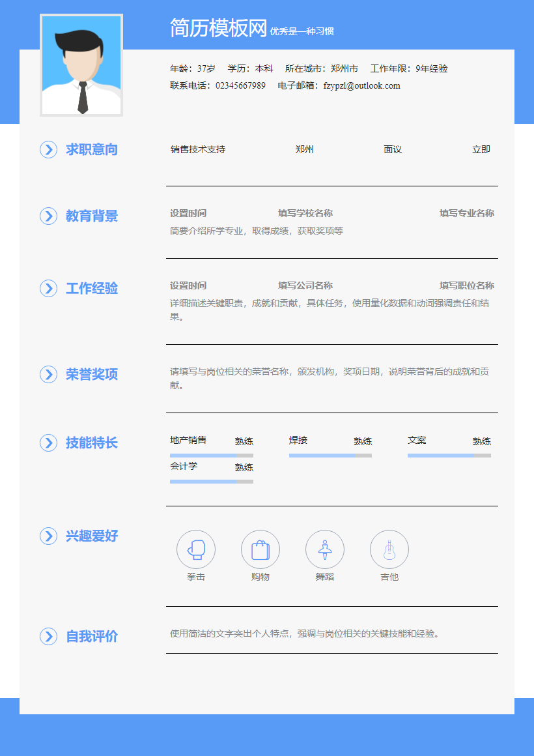Click the chevron icon beside 求职意向

(48, 150)
